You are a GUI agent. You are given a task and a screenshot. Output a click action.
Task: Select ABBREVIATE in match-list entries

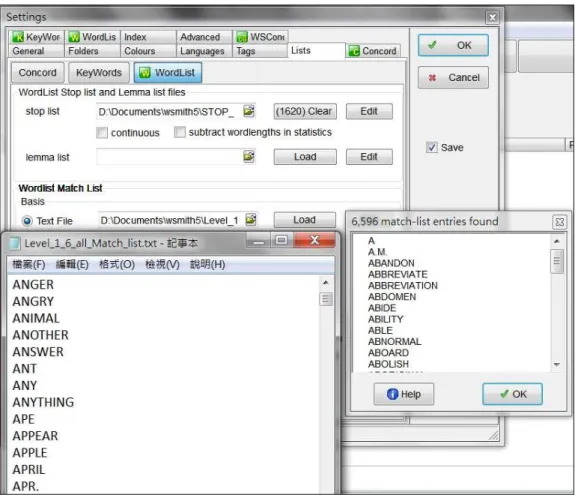398,274
